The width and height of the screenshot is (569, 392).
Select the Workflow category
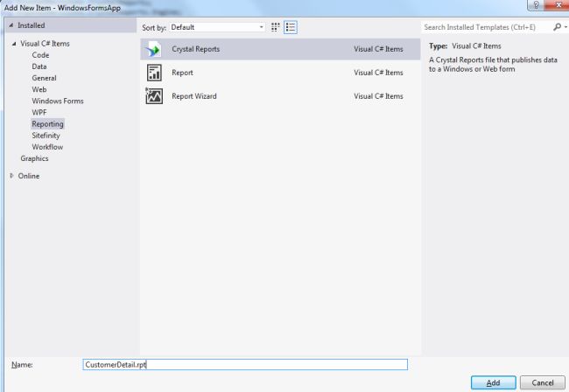(x=47, y=147)
